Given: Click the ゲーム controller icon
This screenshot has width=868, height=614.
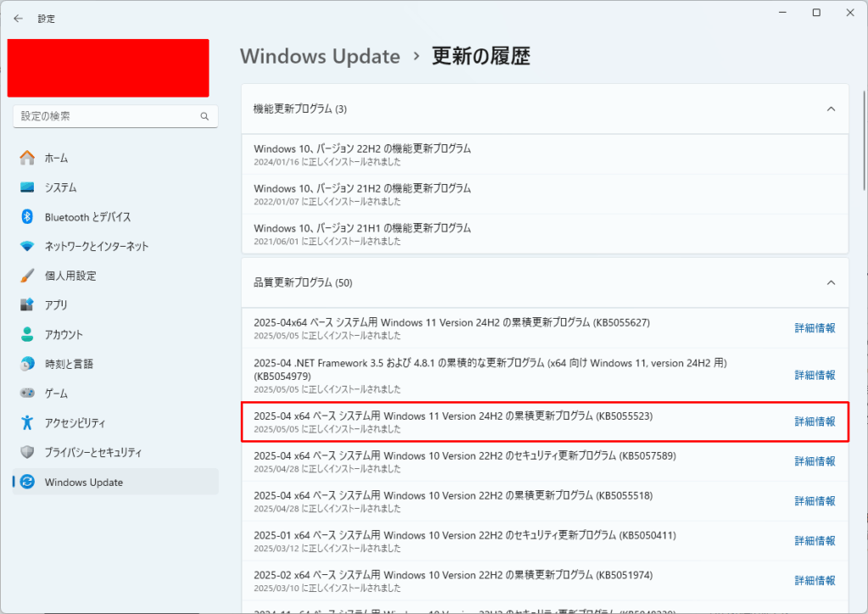Looking at the screenshot, I should tap(27, 394).
